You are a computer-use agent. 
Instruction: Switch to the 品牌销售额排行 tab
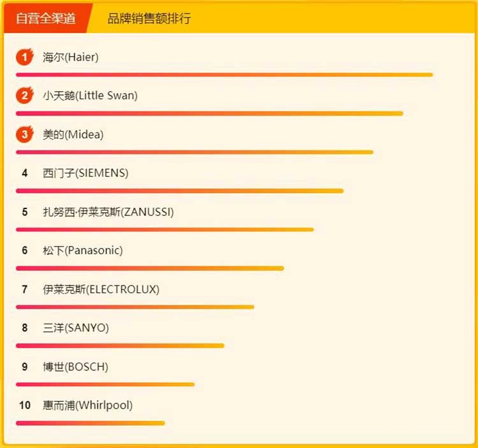(149, 18)
